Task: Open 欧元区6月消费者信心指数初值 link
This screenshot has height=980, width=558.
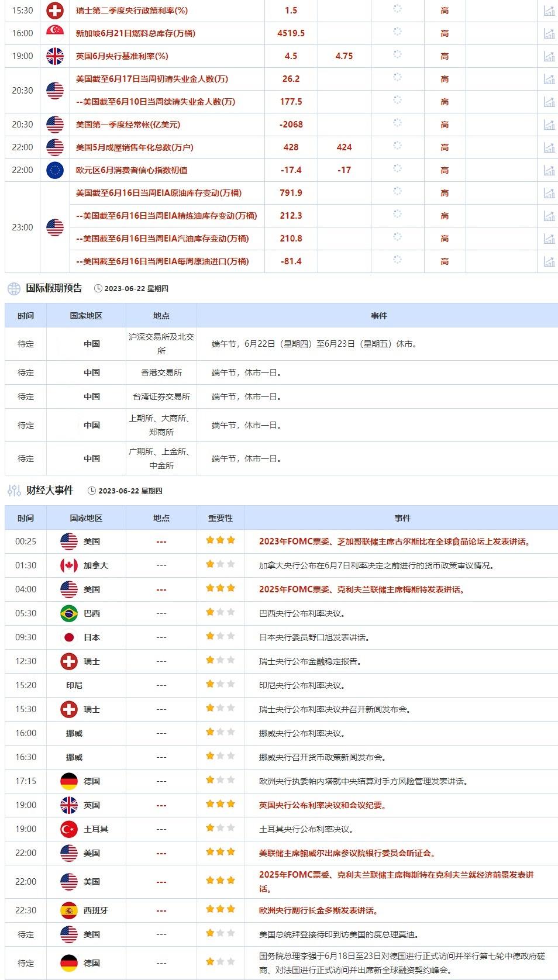Action: (131, 170)
